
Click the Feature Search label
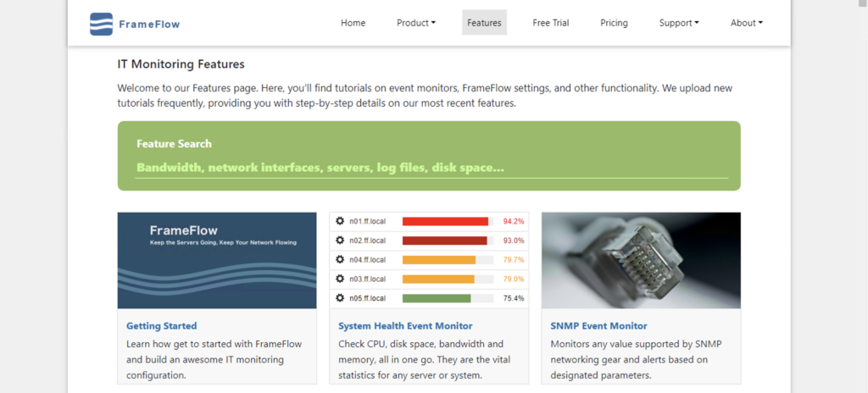pyautogui.click(x=174, y=144)
